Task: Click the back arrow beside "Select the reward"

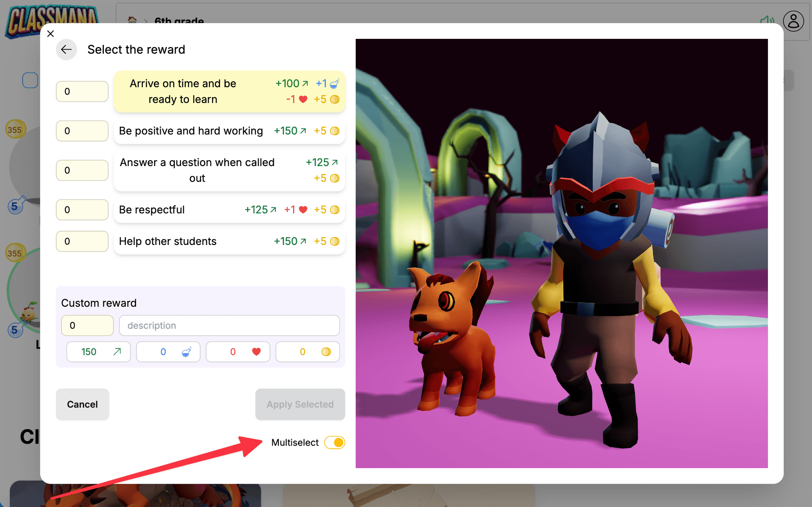Action: point(67,49)
